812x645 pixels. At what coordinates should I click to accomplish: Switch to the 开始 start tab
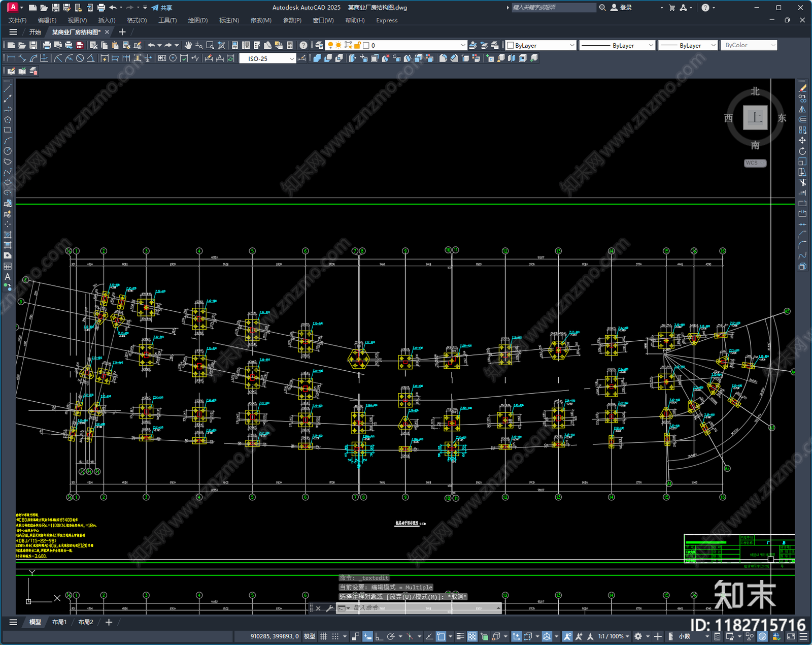coord(35,32)
